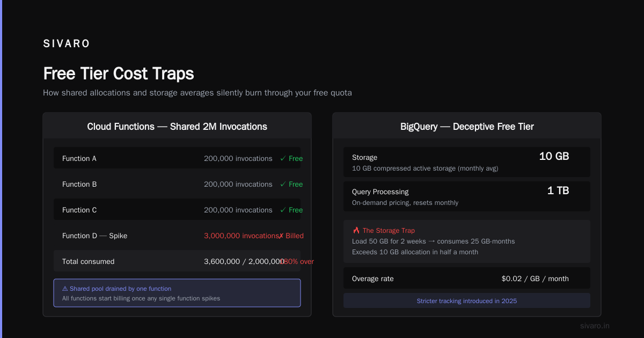
Task: Click the 80% over red label
Action: (x=297, y=261)
